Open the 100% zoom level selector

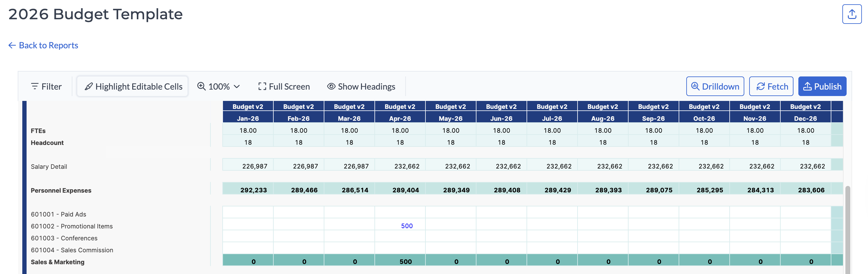[219, 86]
